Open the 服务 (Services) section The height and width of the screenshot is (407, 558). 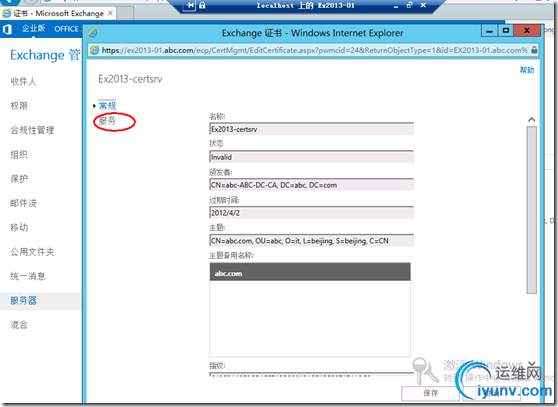[x=107, y=121]
